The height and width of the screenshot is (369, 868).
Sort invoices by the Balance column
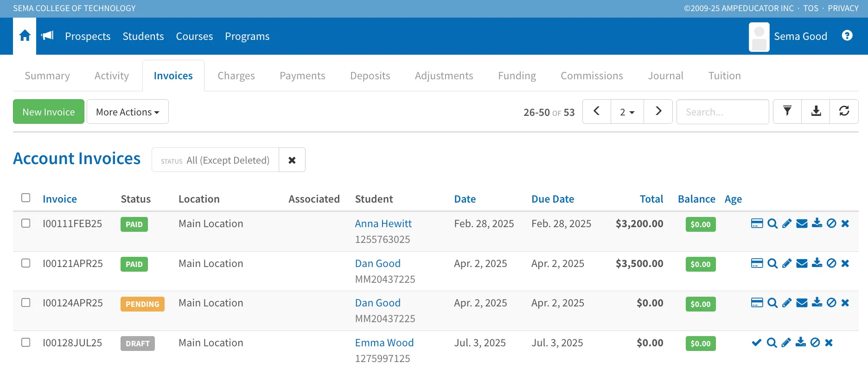696,199
